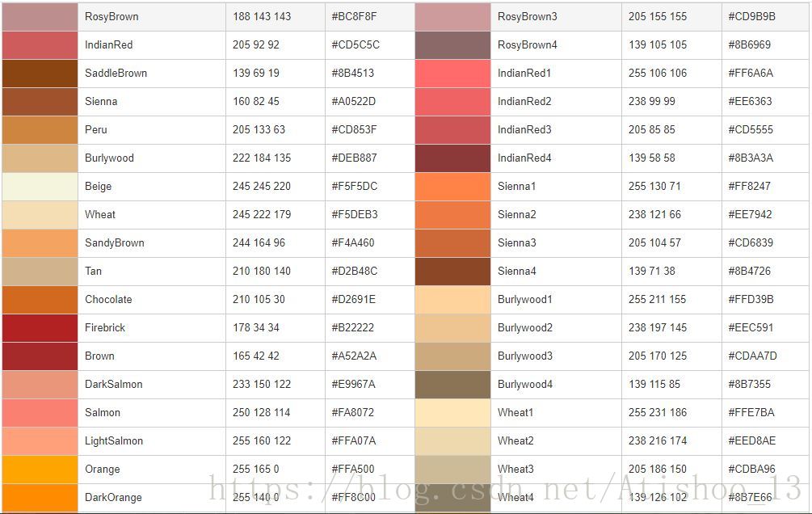
Task: Select the Salmon color swatch
Action: 40,412
